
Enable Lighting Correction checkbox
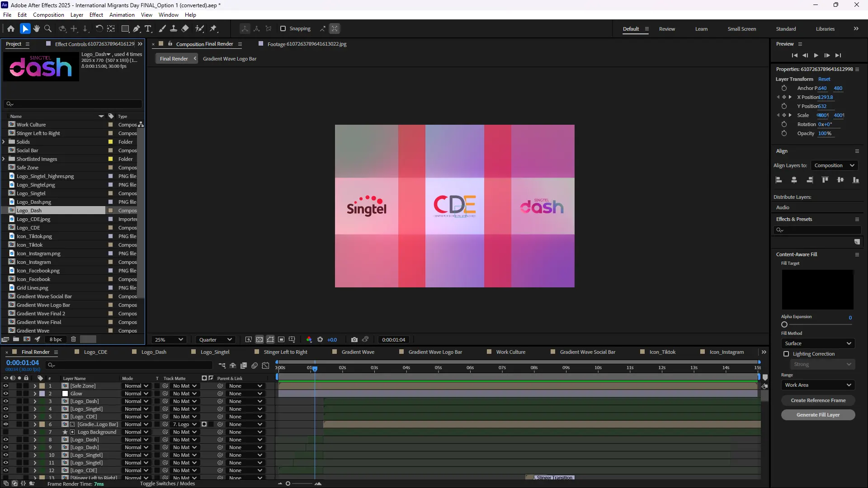click(786, 354)
